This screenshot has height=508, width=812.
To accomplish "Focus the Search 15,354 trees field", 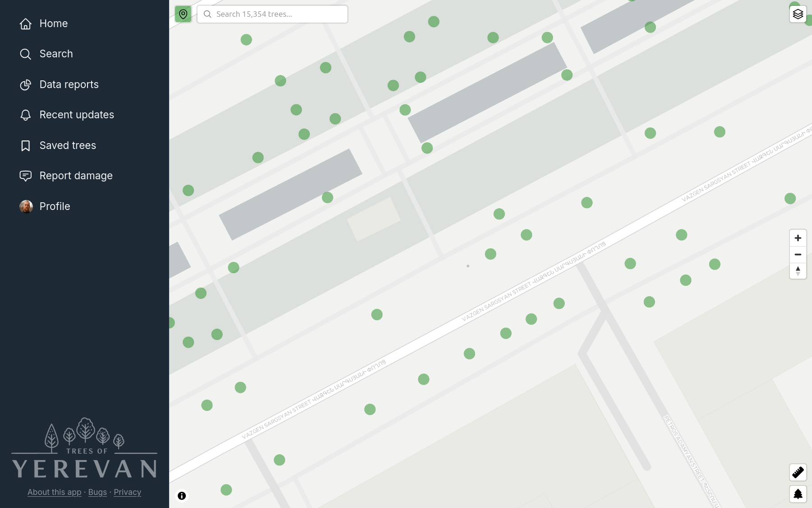I will click(272, 14).
